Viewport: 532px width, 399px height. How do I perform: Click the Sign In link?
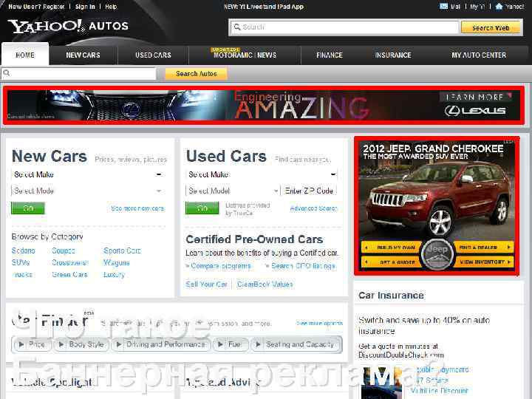point(85,7)
